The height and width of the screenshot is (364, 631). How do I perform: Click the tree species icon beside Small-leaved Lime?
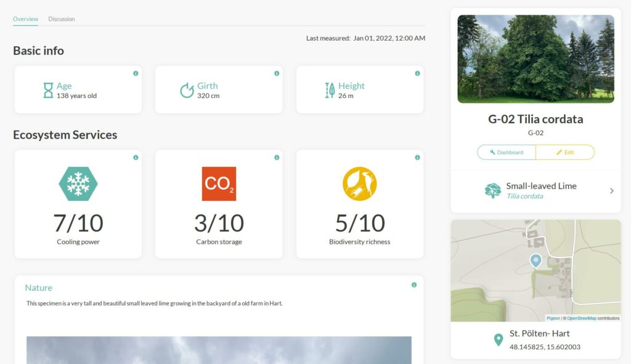tap(492, 191)
